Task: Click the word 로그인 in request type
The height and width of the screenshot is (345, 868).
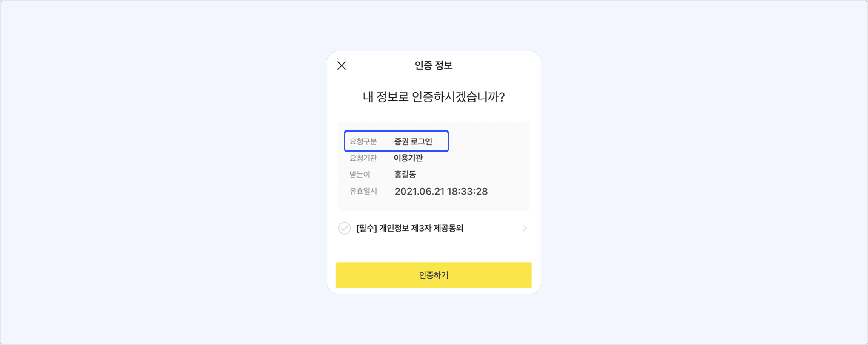Action: (x=422, y=141)
